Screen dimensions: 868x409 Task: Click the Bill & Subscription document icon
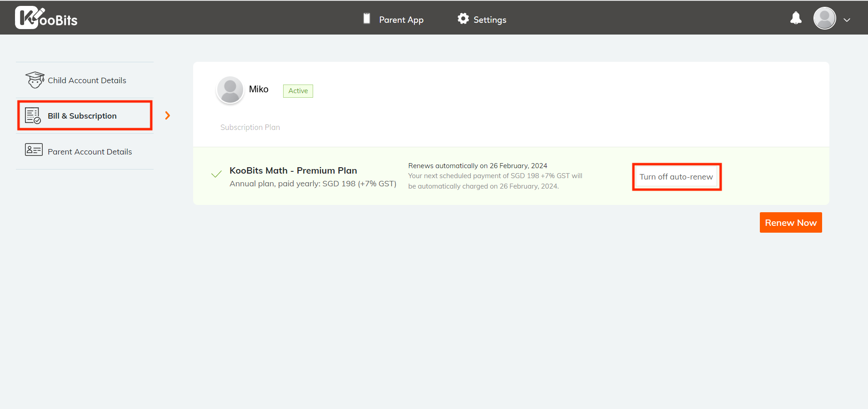(33, 116)
